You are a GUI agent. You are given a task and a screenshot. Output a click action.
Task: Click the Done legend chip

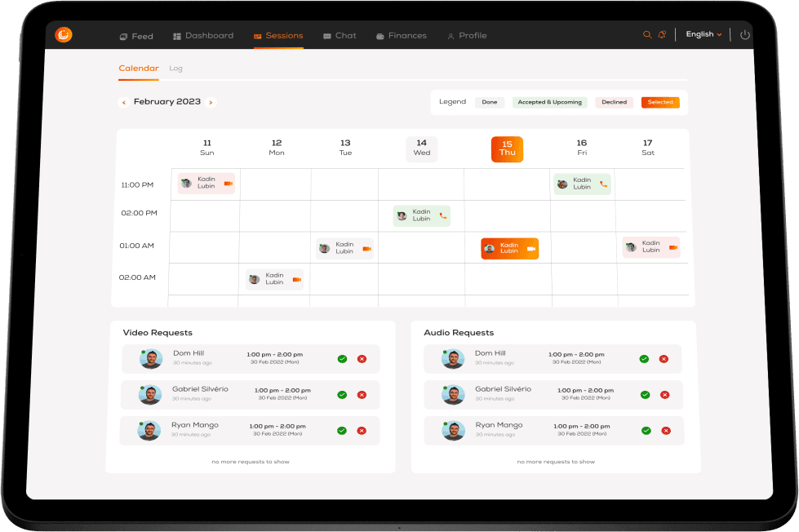click(490, 102)
